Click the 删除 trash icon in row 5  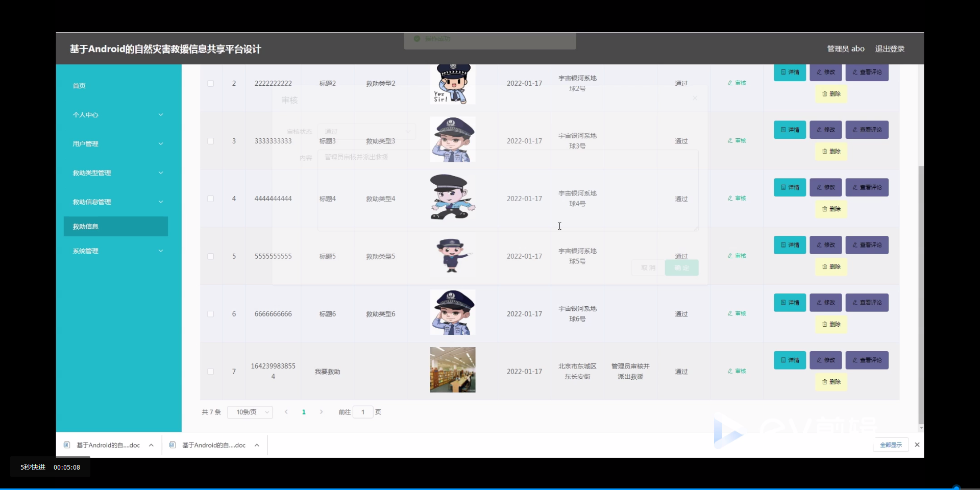830,266
